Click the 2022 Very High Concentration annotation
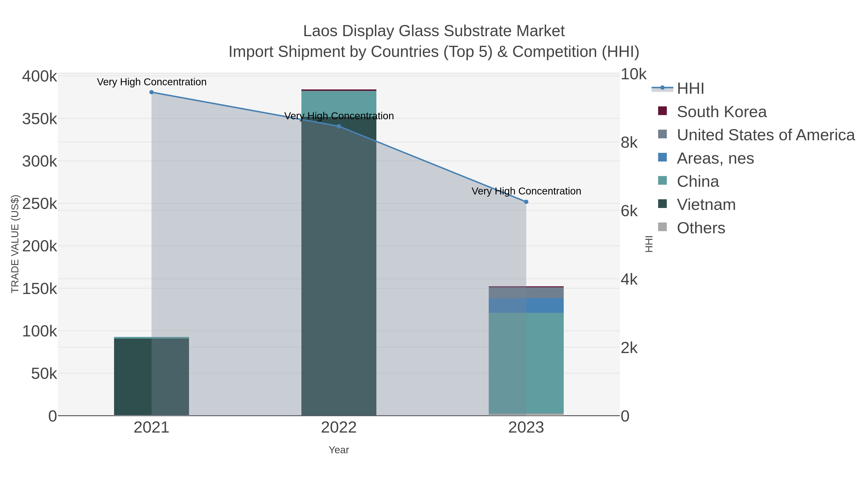 tap(339, 116)
